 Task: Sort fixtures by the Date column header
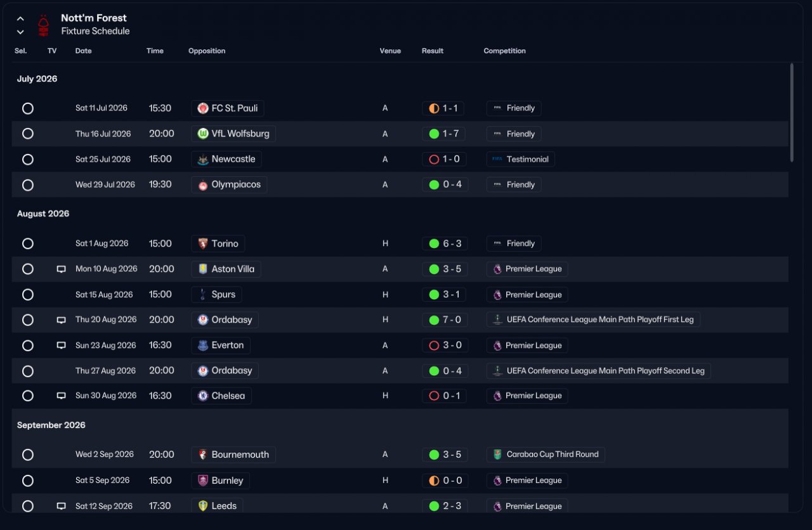(83, 51)
